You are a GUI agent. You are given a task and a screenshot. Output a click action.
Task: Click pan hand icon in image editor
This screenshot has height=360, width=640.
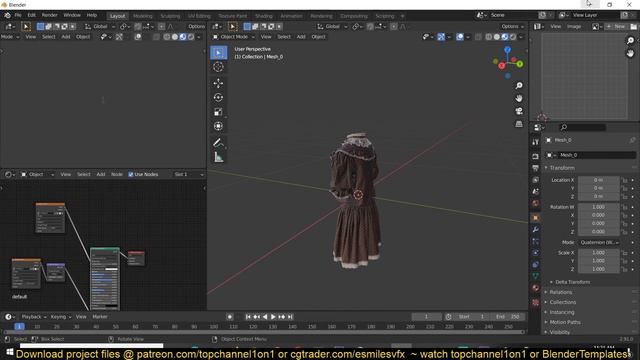pyautogui.click(x=631, y=53)
